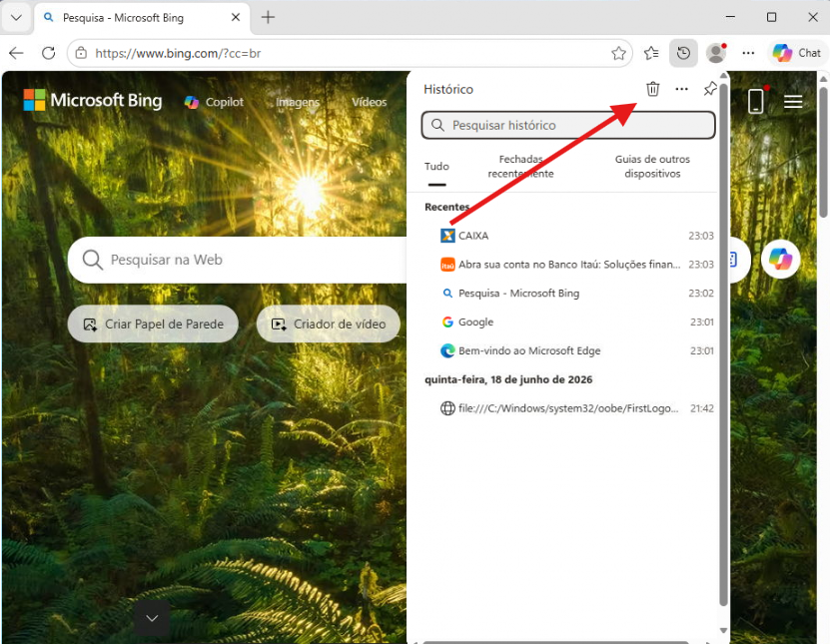Click the trash icon to clear browsing history

click(x=652, y=89)
